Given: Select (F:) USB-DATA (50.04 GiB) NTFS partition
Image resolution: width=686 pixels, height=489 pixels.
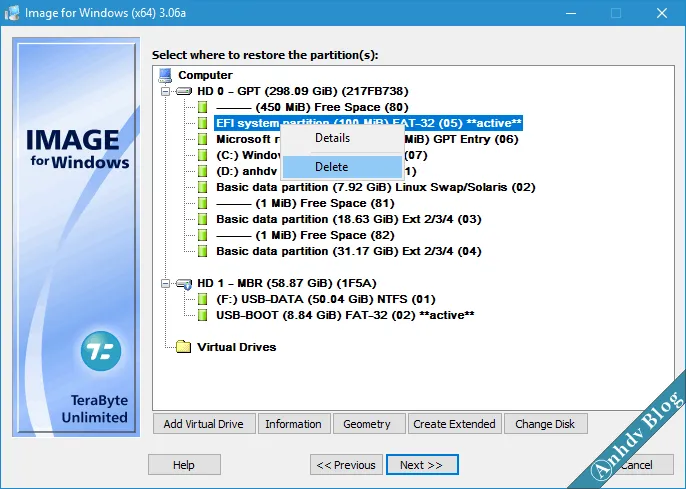Looking at the screenshot, I should pos(326,299).
